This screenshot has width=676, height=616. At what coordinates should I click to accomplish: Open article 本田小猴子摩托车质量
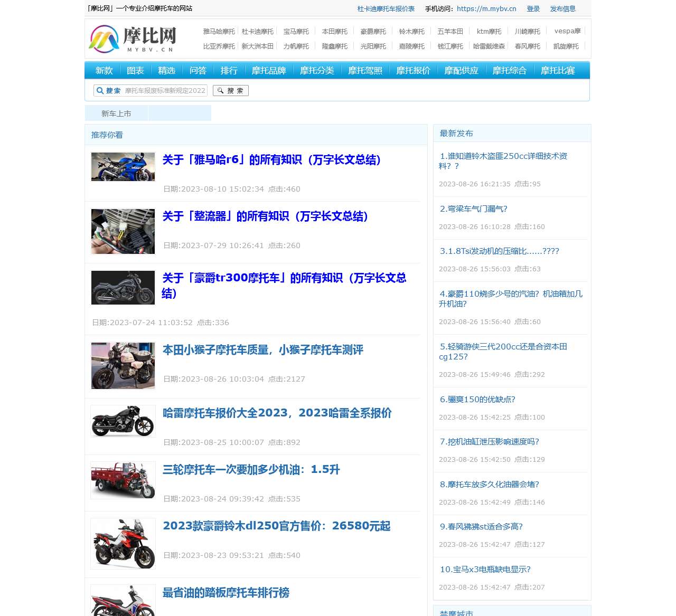coord(263,350)
